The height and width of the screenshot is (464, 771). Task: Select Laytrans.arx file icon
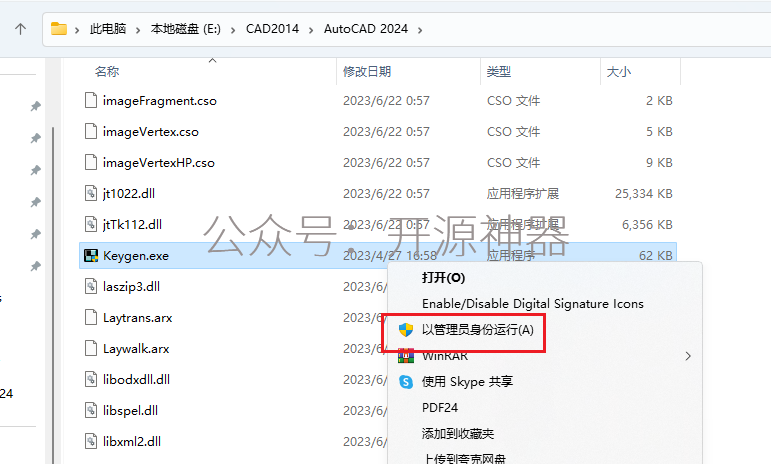pyautogui.click(x=91, y=318)
